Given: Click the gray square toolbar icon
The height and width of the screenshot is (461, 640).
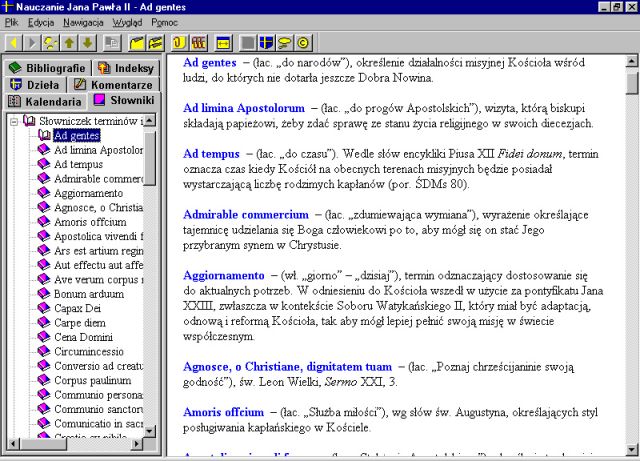Looking at the screenshot, I should point(247,42).
